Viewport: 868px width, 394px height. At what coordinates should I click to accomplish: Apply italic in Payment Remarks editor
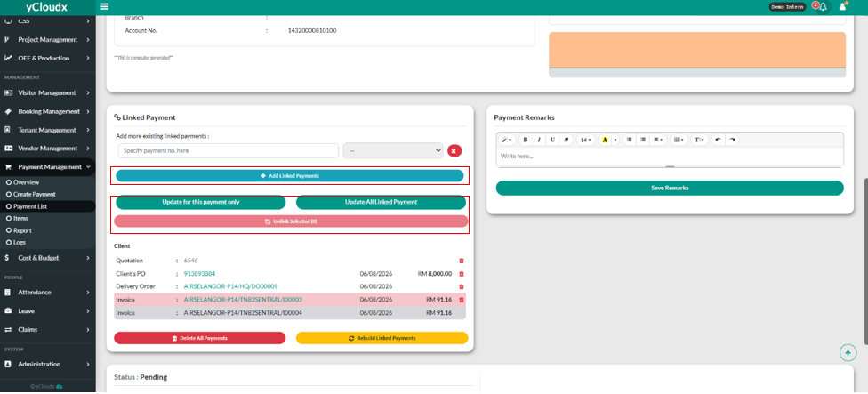[x=539, y=140]
